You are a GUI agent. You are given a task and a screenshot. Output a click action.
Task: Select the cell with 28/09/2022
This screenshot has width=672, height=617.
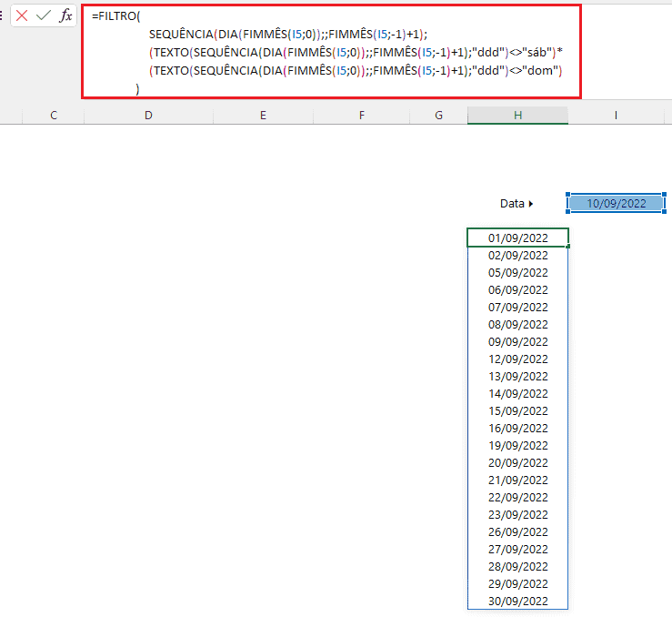[x=517, y=567]
